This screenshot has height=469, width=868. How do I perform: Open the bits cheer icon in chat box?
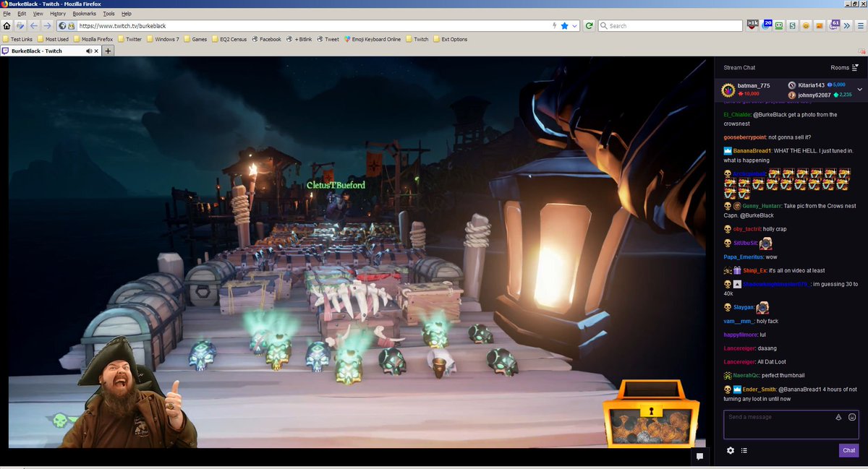pyautogui.click(x=838, y=417)
